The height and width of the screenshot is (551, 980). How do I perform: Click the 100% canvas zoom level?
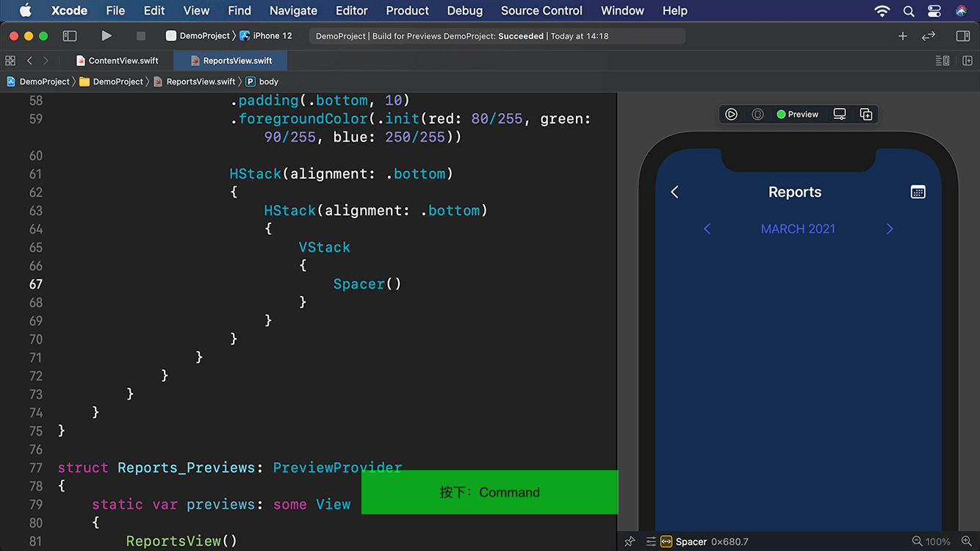click(938, 541)
